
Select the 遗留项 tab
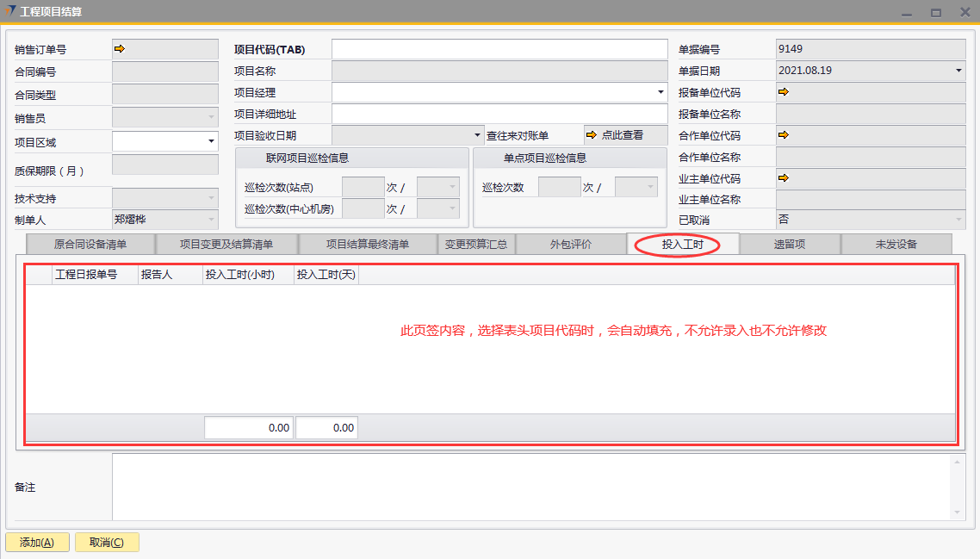pos(789,245)
